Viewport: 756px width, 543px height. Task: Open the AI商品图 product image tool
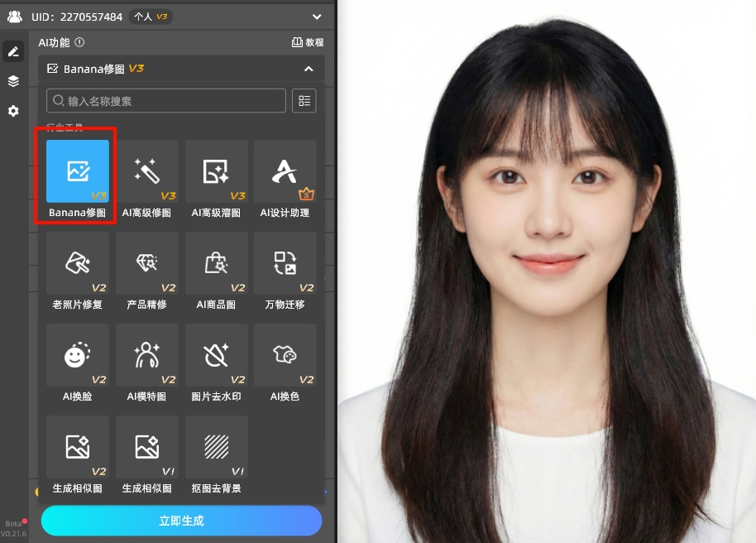coord(216,263)
